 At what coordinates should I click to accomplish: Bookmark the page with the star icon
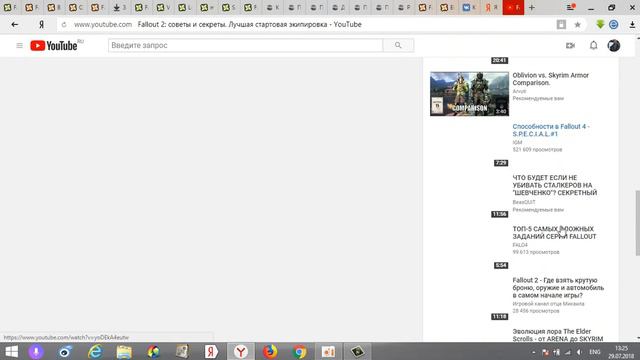pyautogui.click(x=578, y=24)
